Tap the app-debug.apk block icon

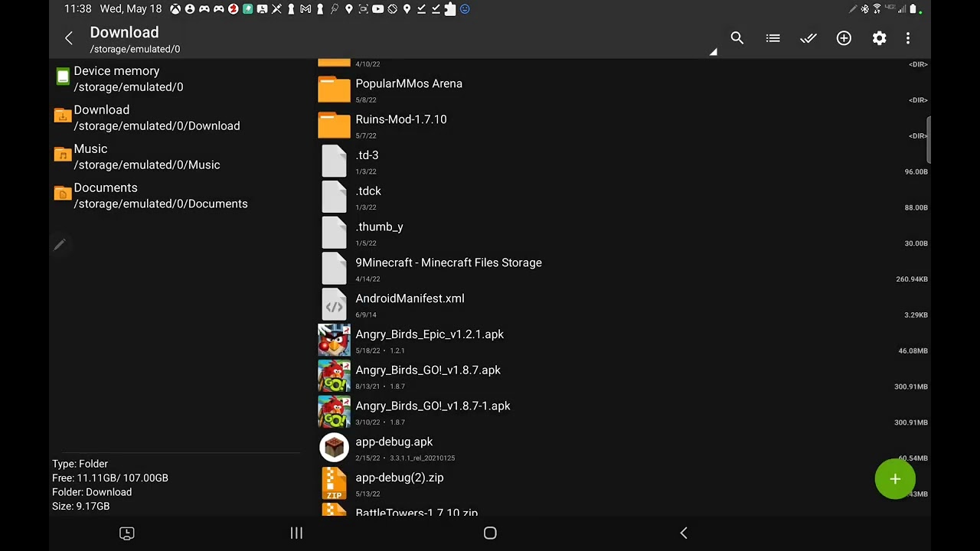(x=334, y=448)
